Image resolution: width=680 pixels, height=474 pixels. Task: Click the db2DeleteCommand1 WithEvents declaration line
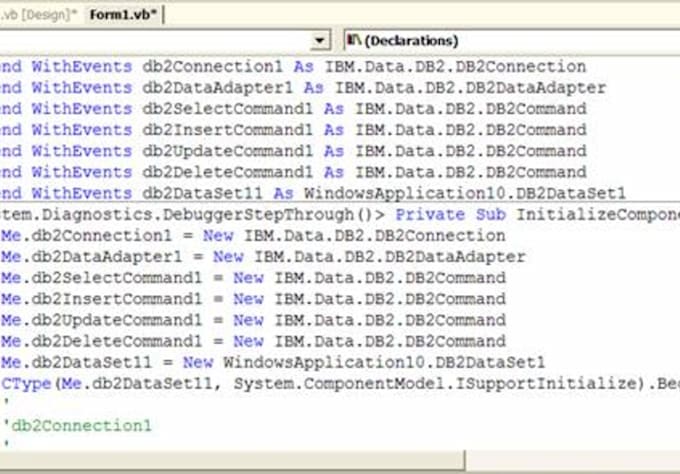coord(293,172)
